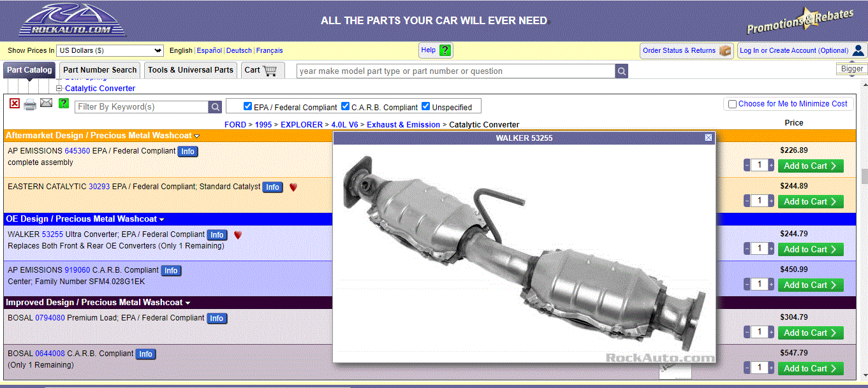Click heart icon beside WALKER 53255

pyautogui.click(x=238, y=235)
